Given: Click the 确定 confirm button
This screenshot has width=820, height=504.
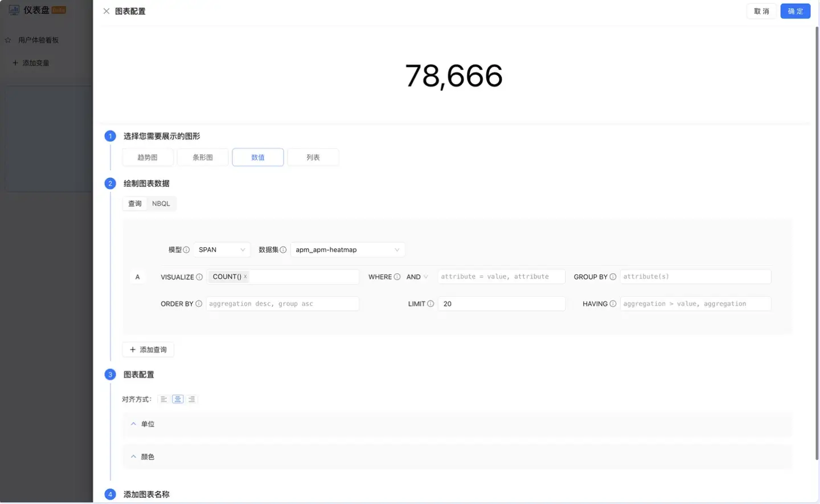Looking at the screenshot, I should pos(795,11).
